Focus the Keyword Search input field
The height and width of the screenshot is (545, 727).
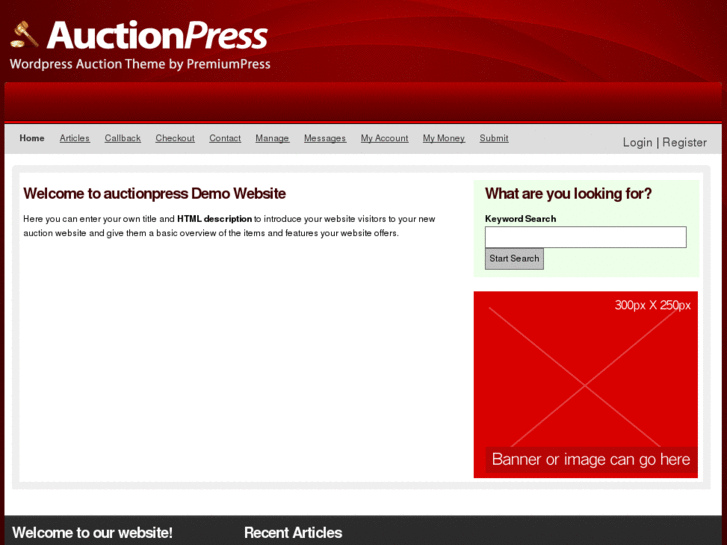[x=586, y=237]
